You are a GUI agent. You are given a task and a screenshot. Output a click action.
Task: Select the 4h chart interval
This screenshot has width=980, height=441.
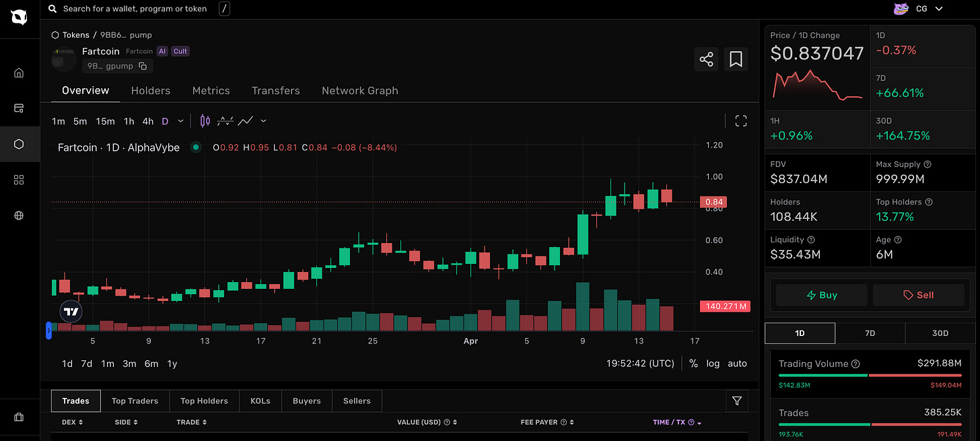pyautogui.click(x=148, y=121)
